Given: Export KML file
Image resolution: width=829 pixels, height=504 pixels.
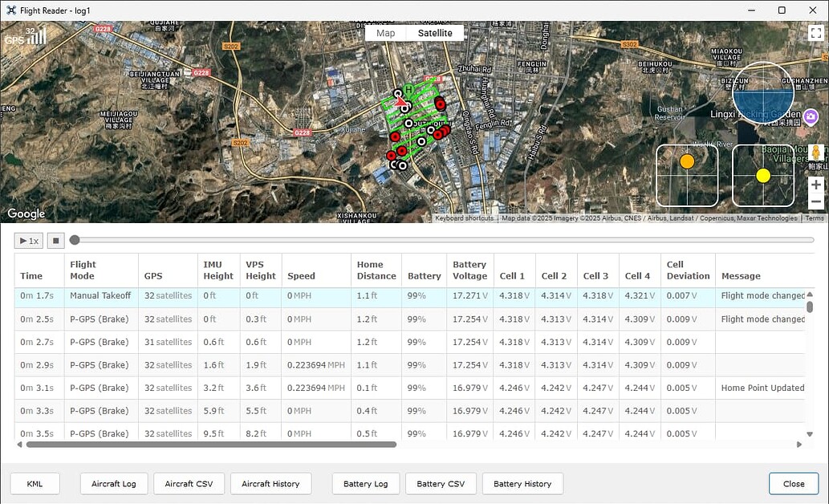Looking at the screenshot, I should pyautogui.click(x=35, y=483).
